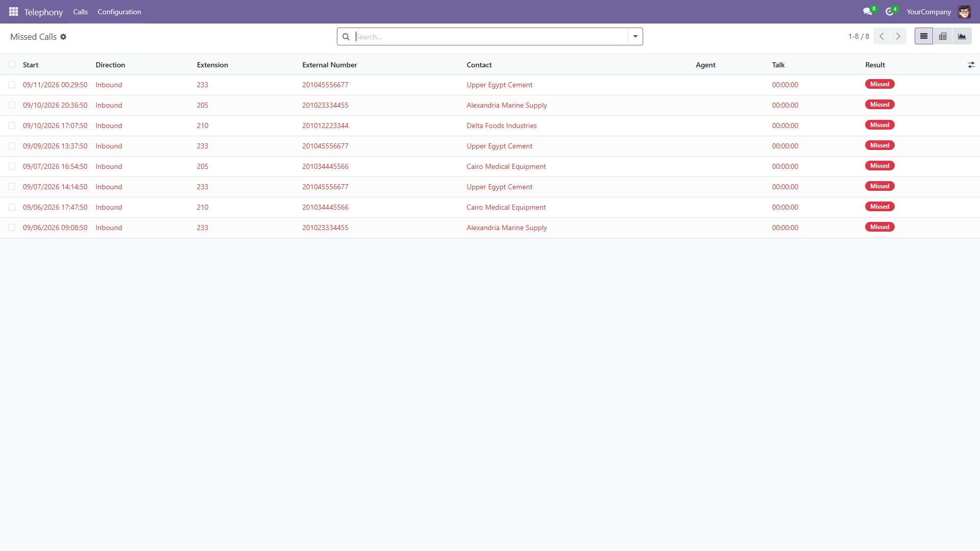The height and width of the screenshot is (551, 980).
Task: Sort by Start column header
Action: coord(31,65)
